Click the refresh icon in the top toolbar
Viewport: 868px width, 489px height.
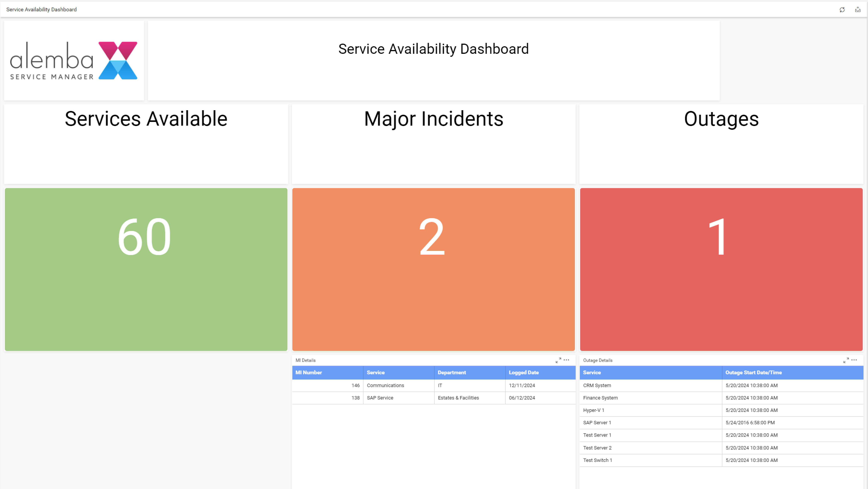[x=842, y=9]
